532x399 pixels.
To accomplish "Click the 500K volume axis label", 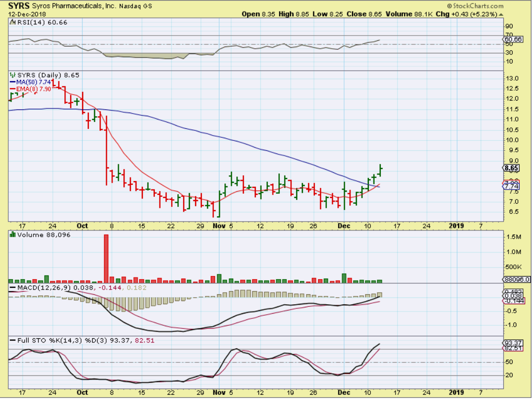I will 513,267.
